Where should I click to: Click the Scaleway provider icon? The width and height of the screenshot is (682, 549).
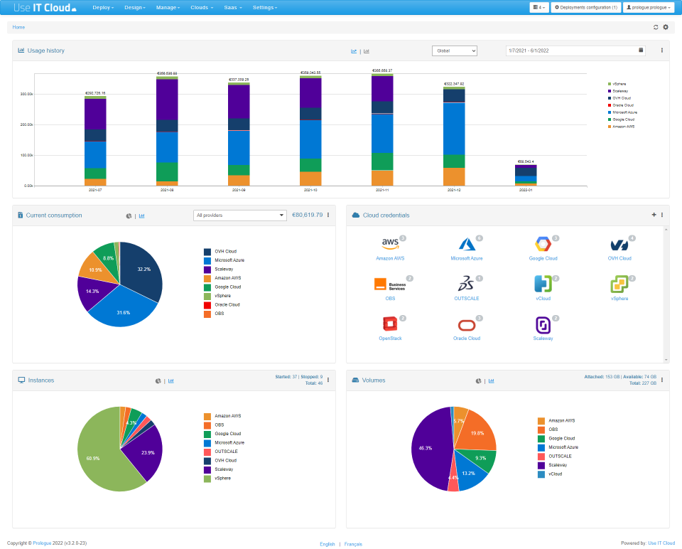[542, 324]
